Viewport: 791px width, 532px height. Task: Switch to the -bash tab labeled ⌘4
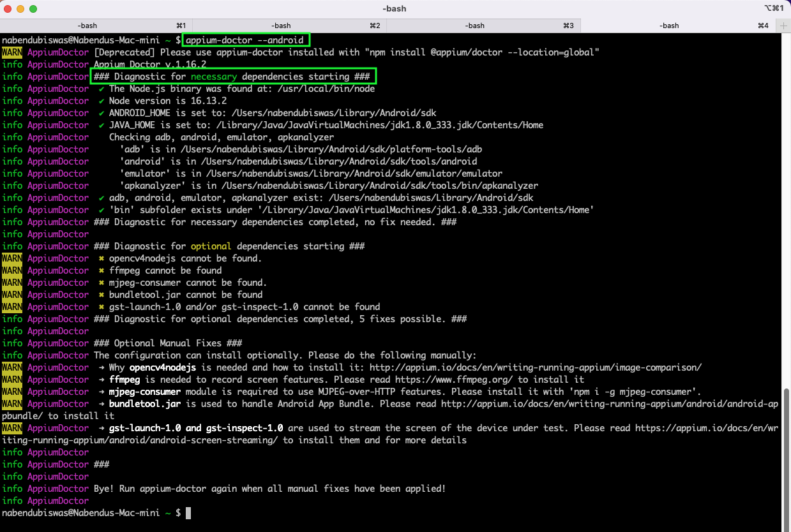pyautogui.click(x=677, y=26)
